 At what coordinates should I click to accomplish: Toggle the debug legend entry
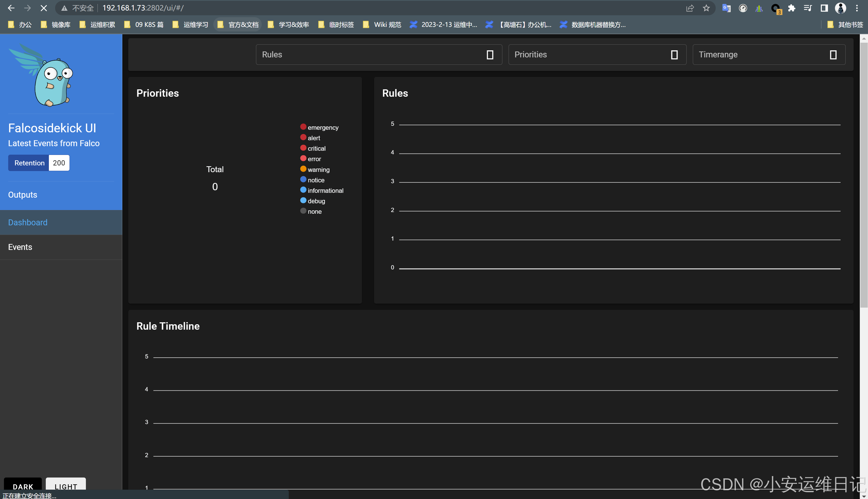pos(313,201)
